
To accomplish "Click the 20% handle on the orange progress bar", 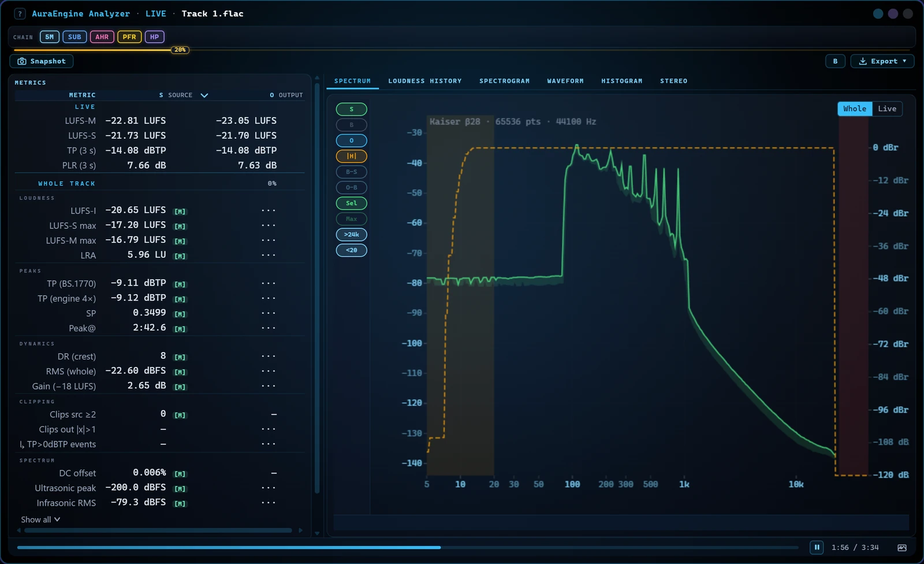I will point(180,50).
